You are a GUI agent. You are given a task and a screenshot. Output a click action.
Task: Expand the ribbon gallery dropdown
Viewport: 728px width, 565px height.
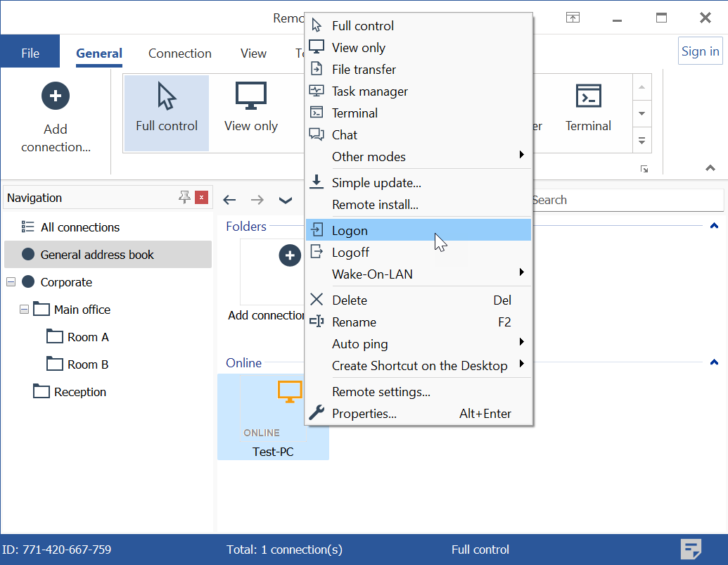click(x=641, y=141)
